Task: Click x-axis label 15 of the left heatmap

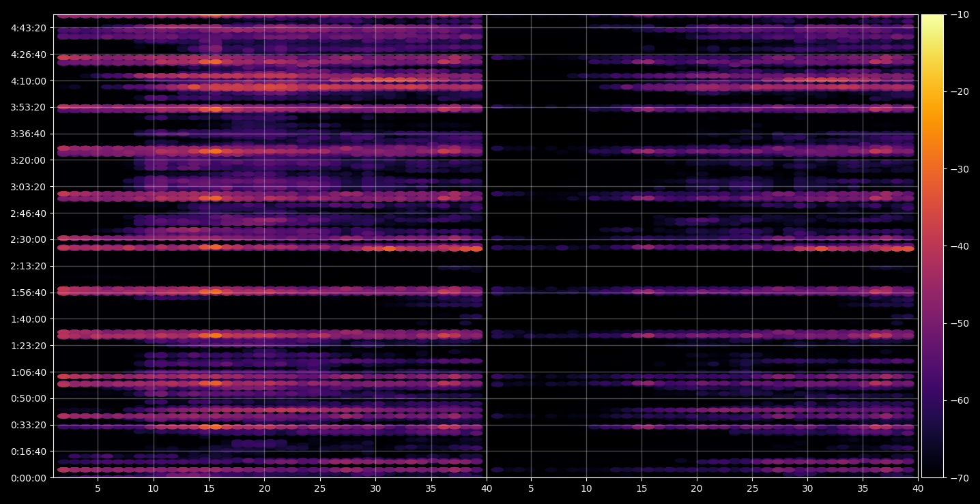Action: pos(209,488)
